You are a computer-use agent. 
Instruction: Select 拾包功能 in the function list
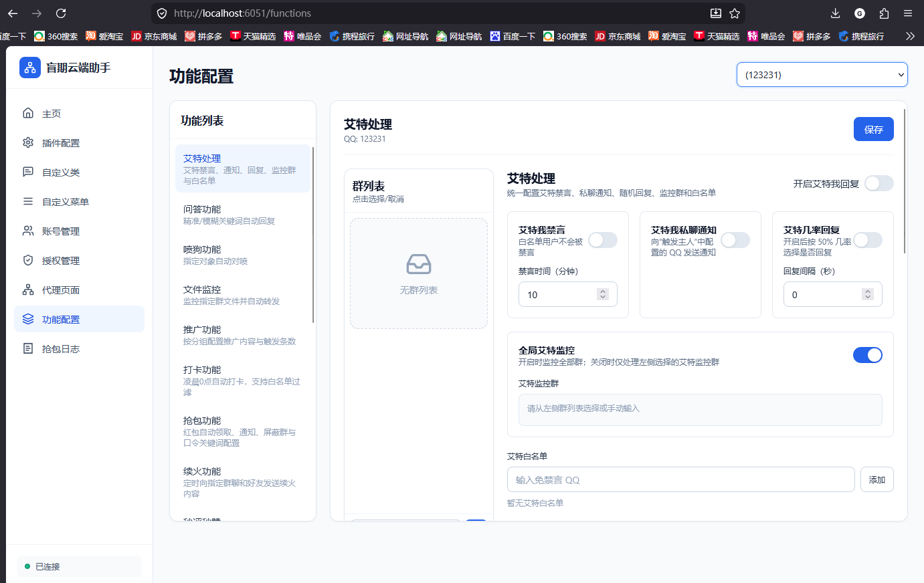[x=243, y=431]
